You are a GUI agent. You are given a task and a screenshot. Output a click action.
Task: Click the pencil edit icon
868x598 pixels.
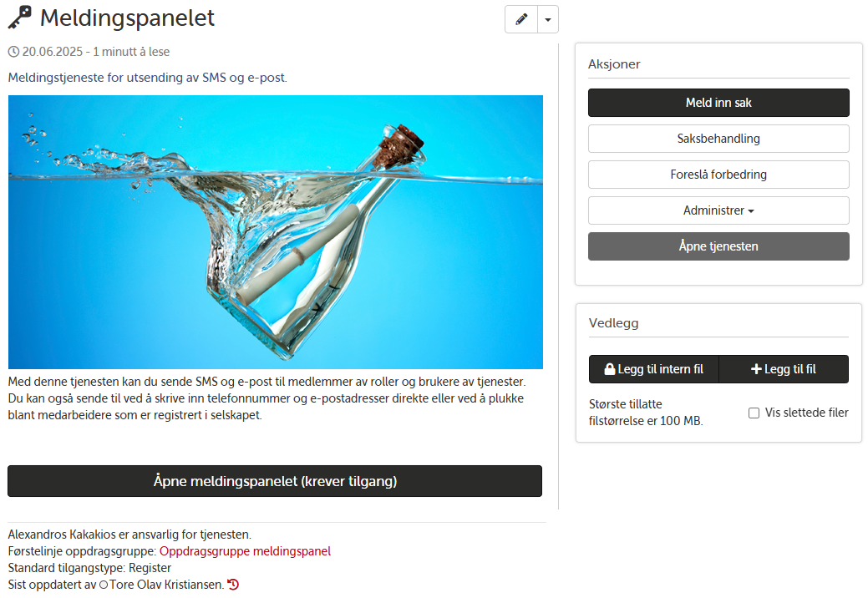(521, 20)
